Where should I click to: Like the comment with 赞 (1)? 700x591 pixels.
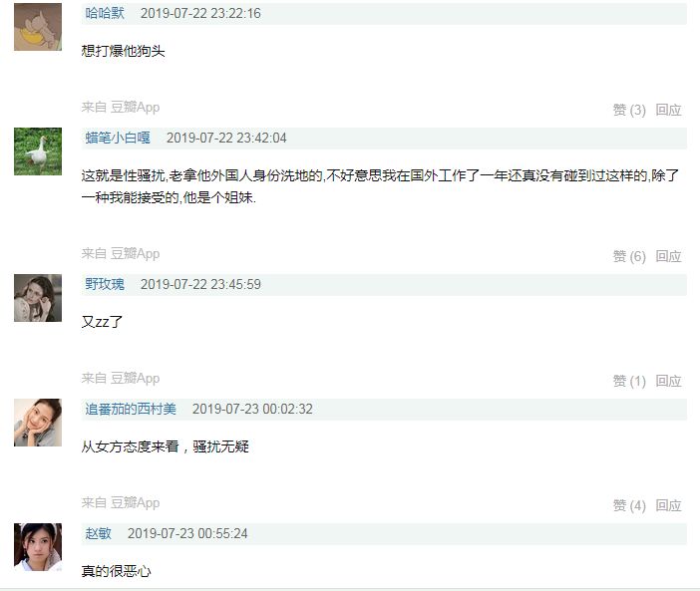tap(629, 381)
